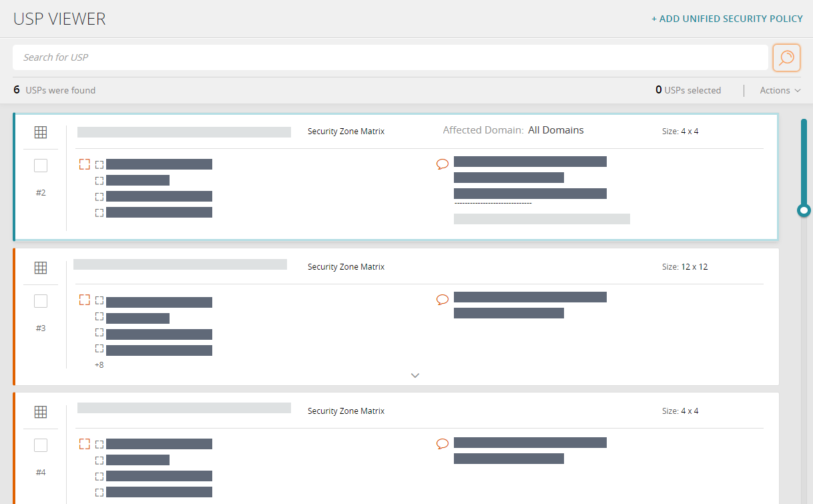Show the +8 more zones in USP #3

pyautogui.click(x=99, y=365)
